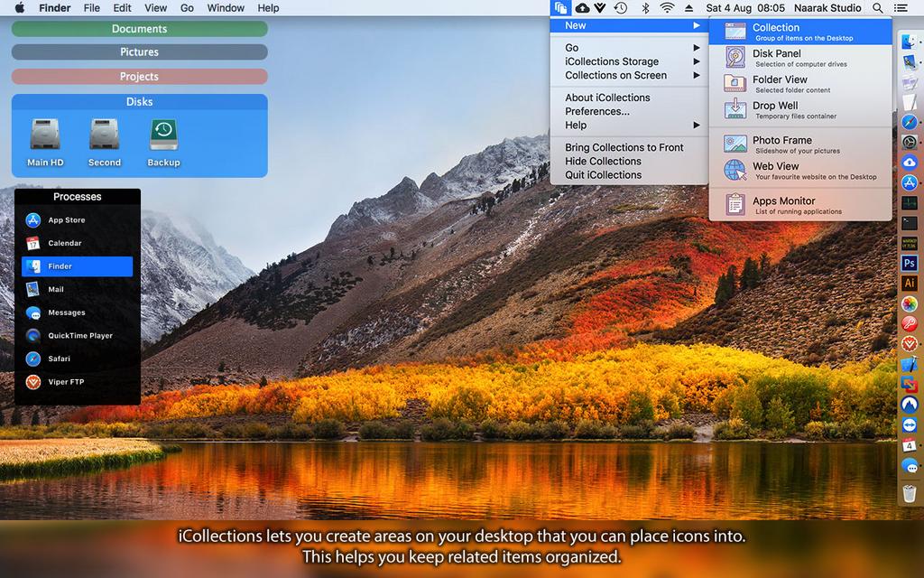Expand the Go submenu
This screenshot has width=924, height=578.
coord(629,48)
